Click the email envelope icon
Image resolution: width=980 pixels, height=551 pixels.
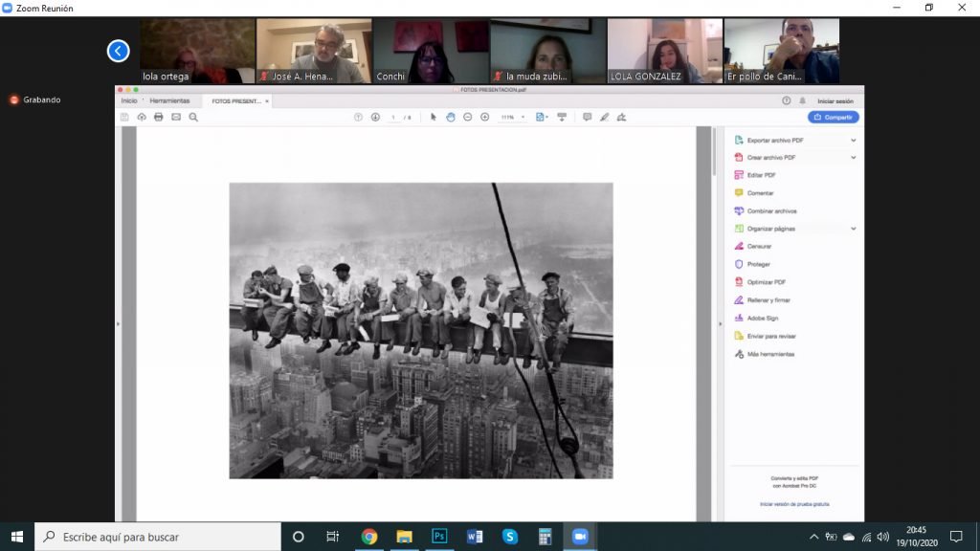(176, 117)
